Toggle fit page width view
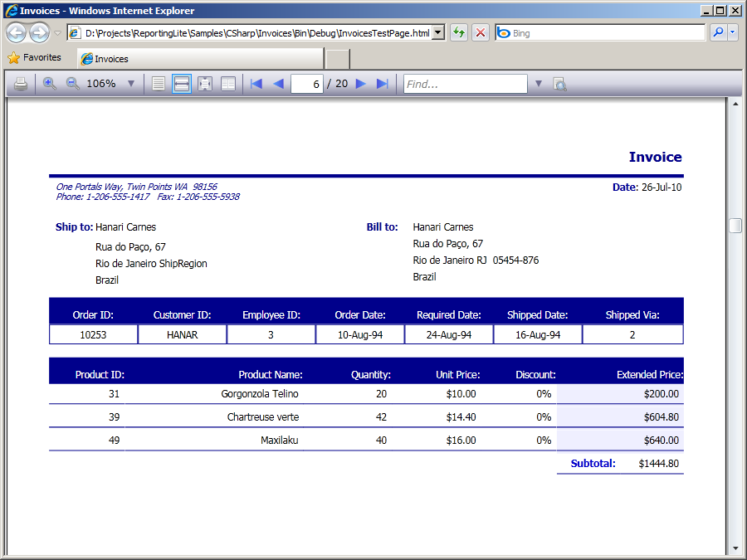This screenshot has height=560, width=747. [x=182, y=84]
